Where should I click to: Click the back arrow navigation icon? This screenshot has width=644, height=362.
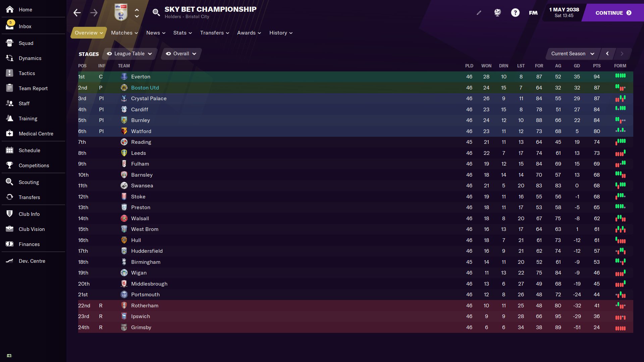[x=77, y=13]
